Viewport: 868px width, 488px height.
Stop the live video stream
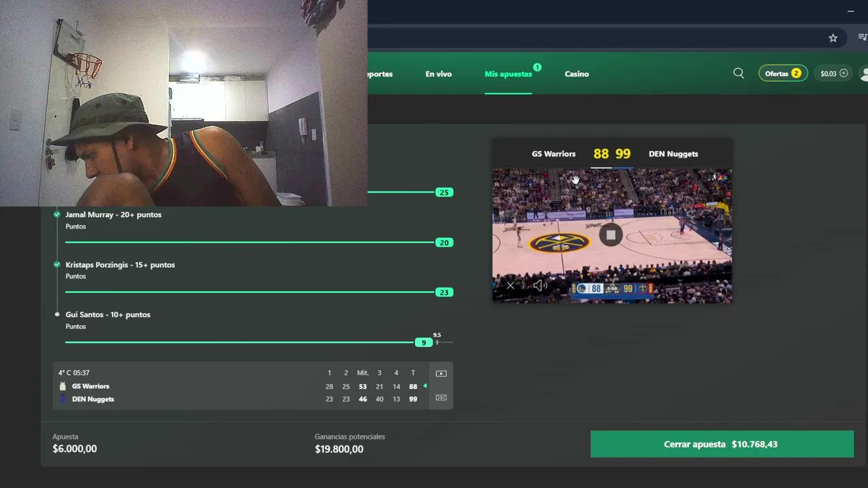point(610,235)
